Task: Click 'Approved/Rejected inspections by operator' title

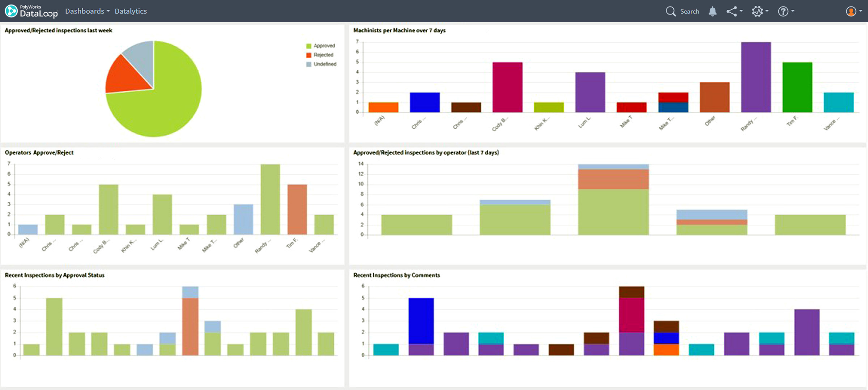Action: (426, 153)
